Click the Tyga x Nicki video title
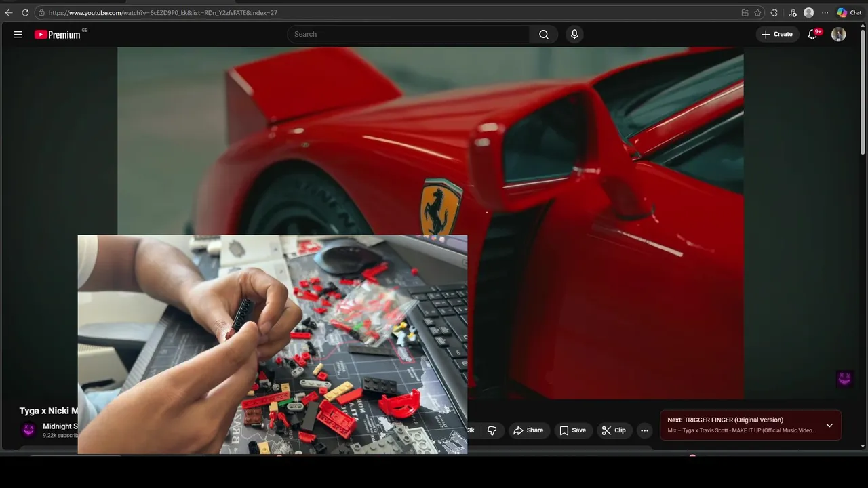This screenshot has height=488, width=868. [x=49, y=411]
